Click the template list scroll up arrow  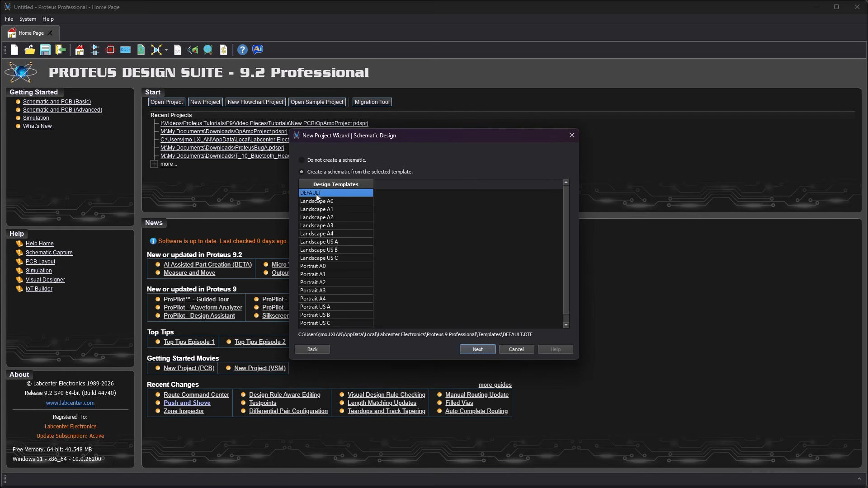(566, 183)
